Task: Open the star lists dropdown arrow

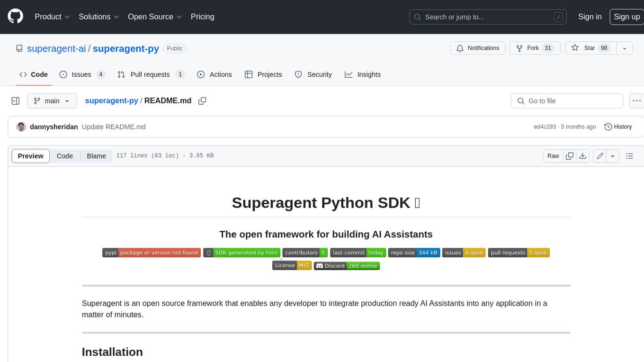Action: (625, 48)
